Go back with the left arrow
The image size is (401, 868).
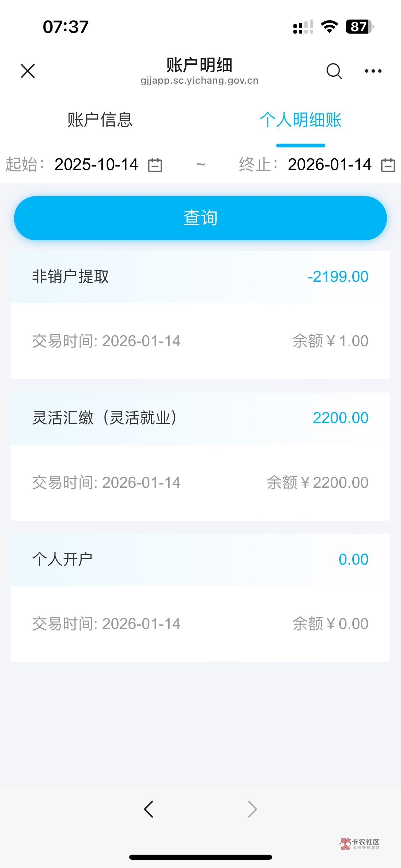click(149, 809)
